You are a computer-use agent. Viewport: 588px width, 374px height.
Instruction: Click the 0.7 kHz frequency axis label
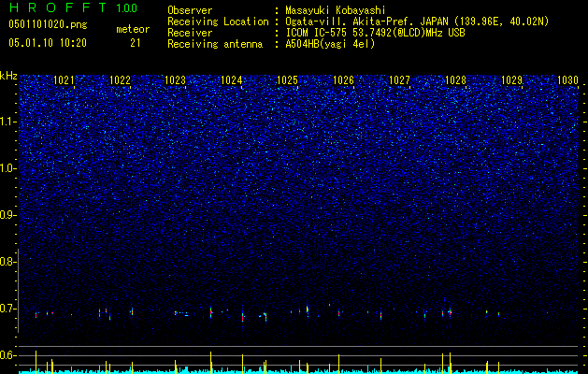tap(7, 309)
